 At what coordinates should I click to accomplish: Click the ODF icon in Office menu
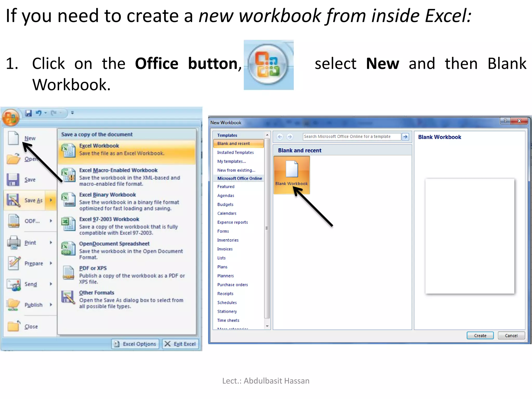(x=14, y=221)
